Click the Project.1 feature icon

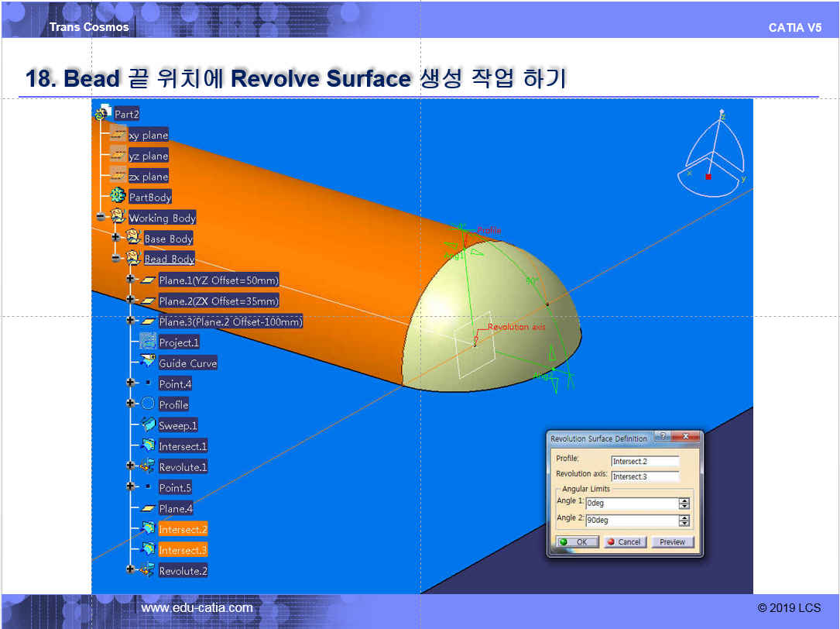pyautogui.click(x=147, y=342)
